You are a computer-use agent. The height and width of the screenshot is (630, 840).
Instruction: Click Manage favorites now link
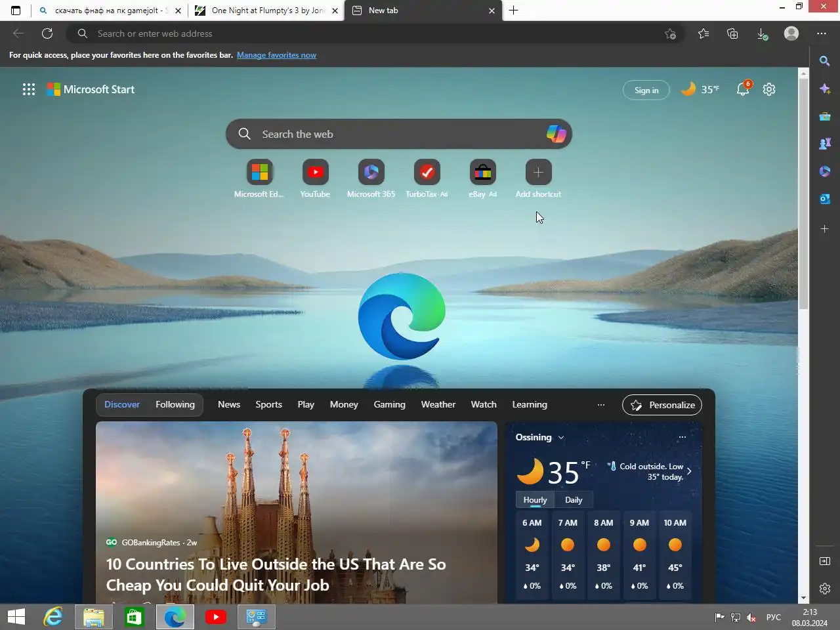tap(276, 55)
